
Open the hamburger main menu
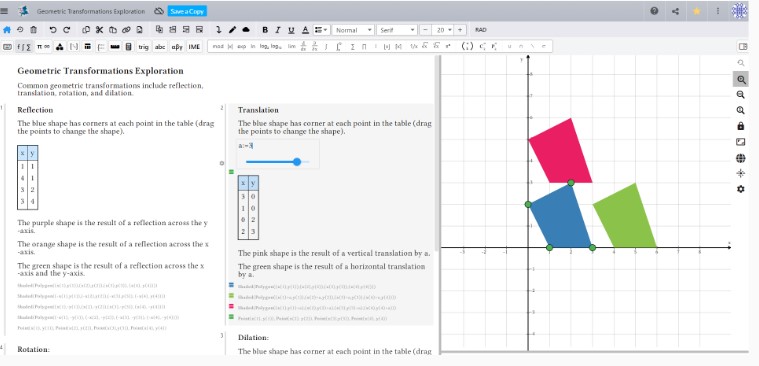[4, 11]
